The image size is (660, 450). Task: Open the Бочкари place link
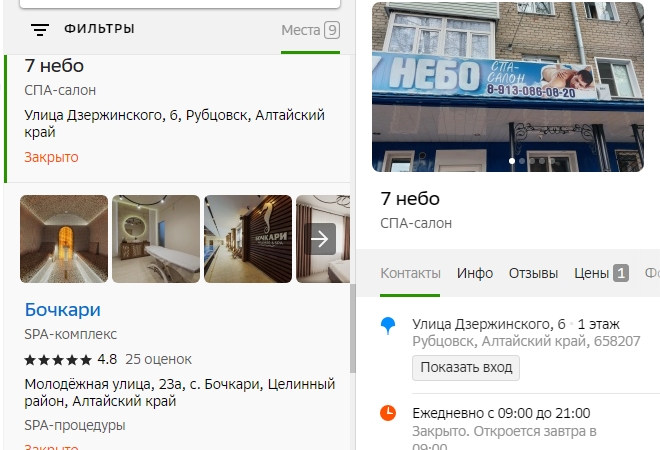(x=63, y=310)
